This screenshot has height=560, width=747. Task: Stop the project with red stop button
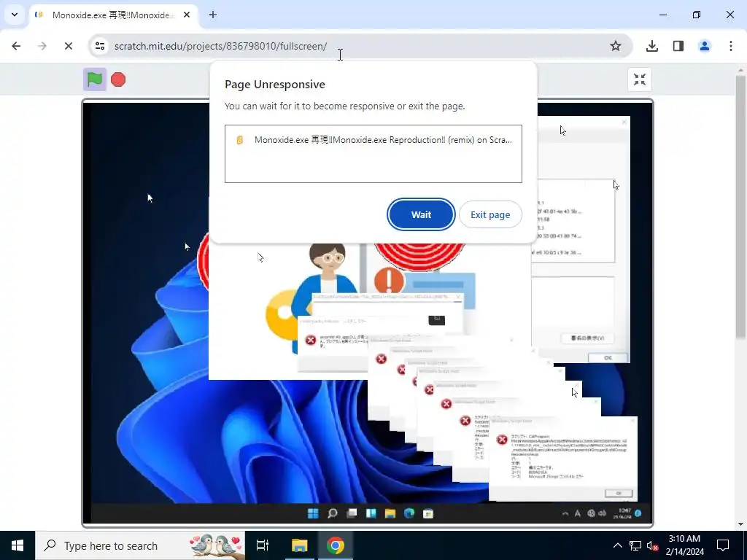[x=118, y=79]
